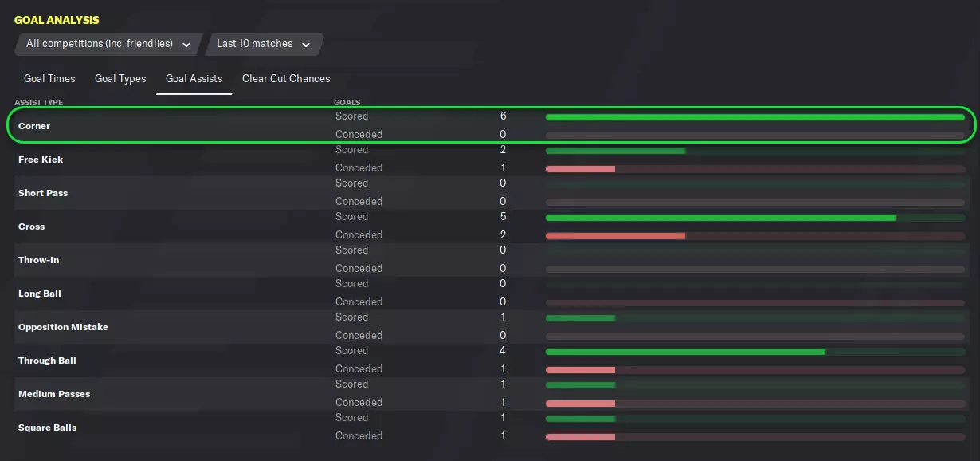Open the All competitions filter dropdown
The width and height of the screenshot is (980, 461).
pyautogui.click(x=108, y=44)
